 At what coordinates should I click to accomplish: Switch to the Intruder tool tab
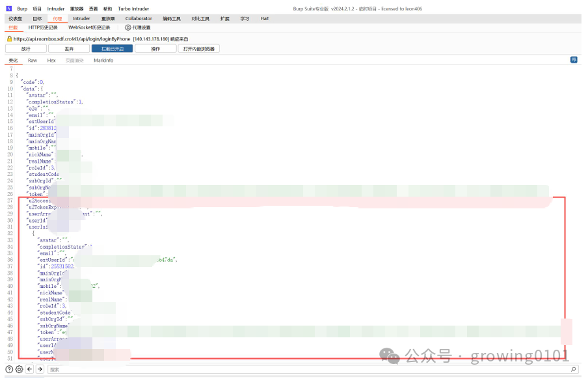[81, 18]
